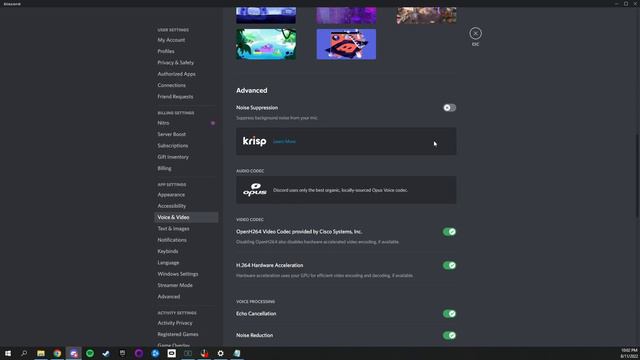640x360 pixels.
Task: Select the jungle waterfall video background thumbnail
Action: 266,44
